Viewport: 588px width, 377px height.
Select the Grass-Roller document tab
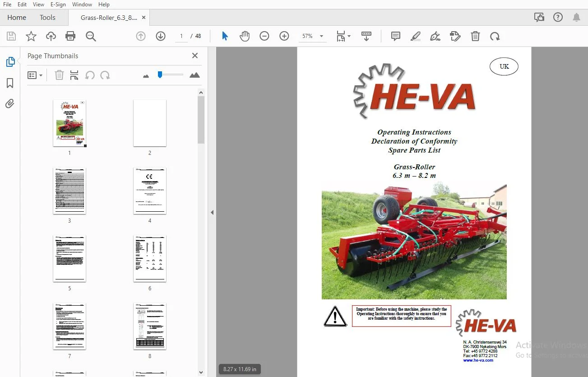point(109,18)
